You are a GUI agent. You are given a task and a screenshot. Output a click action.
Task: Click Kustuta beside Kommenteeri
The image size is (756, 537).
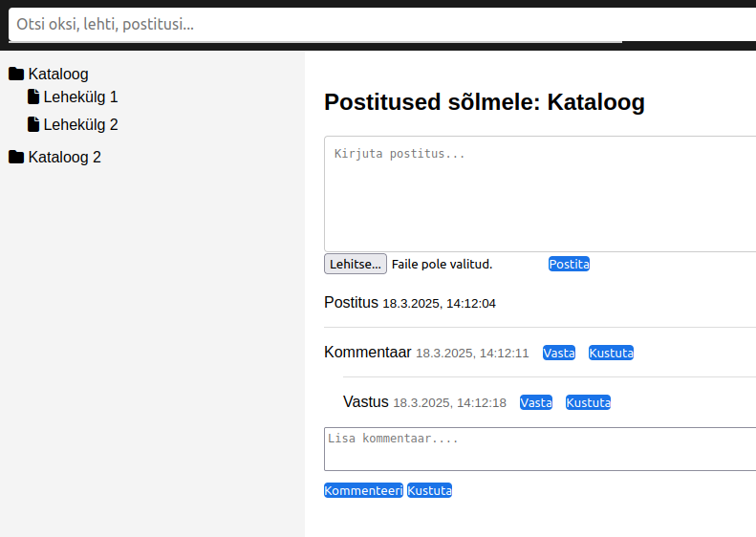coord(429,490)
